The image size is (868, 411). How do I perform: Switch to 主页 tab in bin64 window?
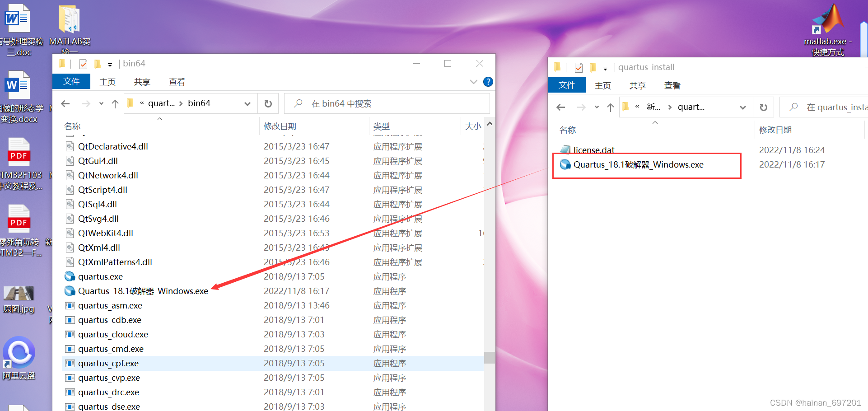[x=107, y=82]
